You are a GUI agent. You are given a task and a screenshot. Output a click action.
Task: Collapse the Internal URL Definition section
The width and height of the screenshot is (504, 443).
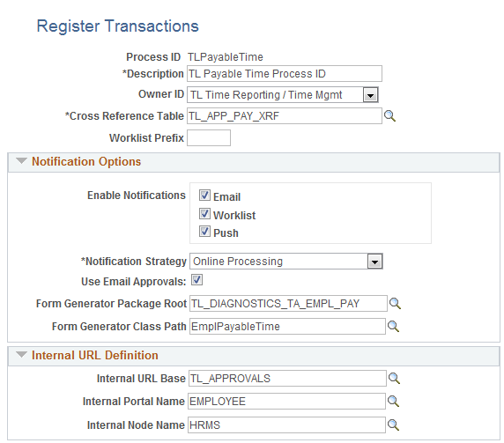pos(21,355)
